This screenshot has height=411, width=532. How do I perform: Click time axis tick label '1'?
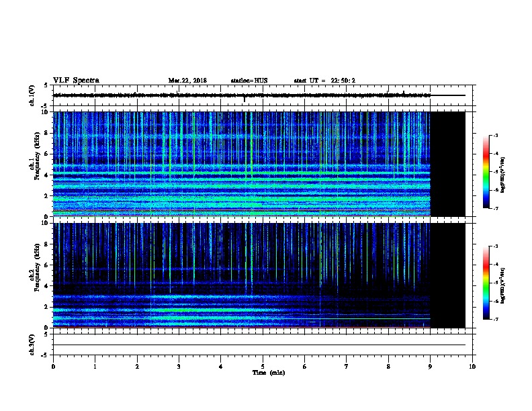(x=95, y=367)
